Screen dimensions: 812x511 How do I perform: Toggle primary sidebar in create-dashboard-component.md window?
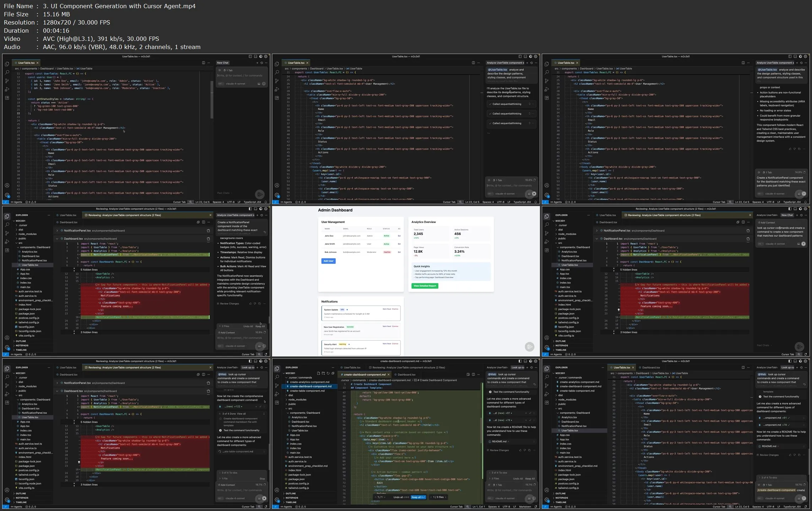(x=520, y=361)
